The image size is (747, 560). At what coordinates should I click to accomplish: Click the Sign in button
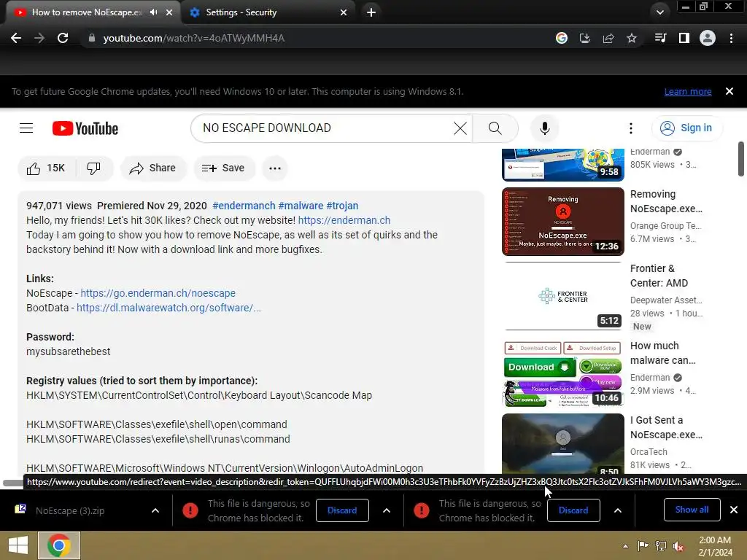point(686,128)
